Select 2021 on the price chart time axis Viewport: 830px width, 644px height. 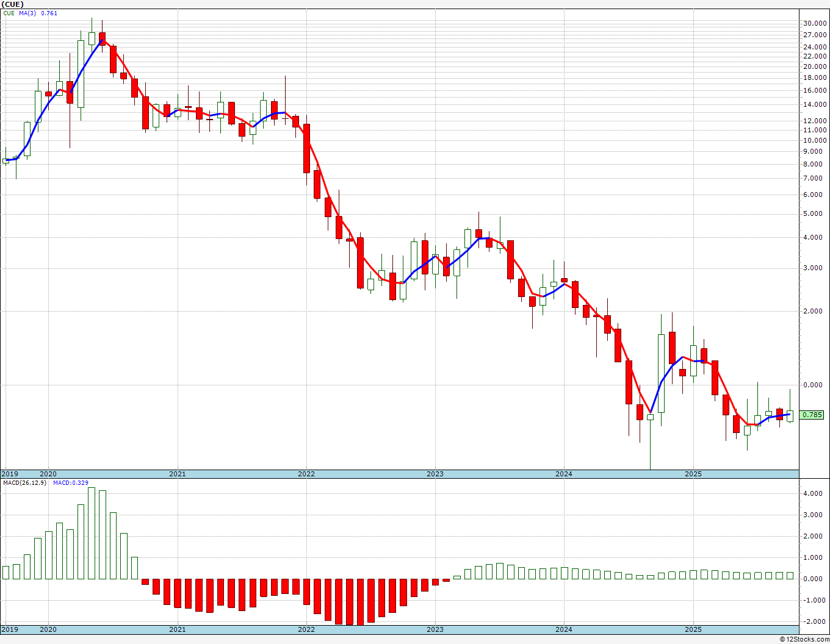[x=177, y=474]
